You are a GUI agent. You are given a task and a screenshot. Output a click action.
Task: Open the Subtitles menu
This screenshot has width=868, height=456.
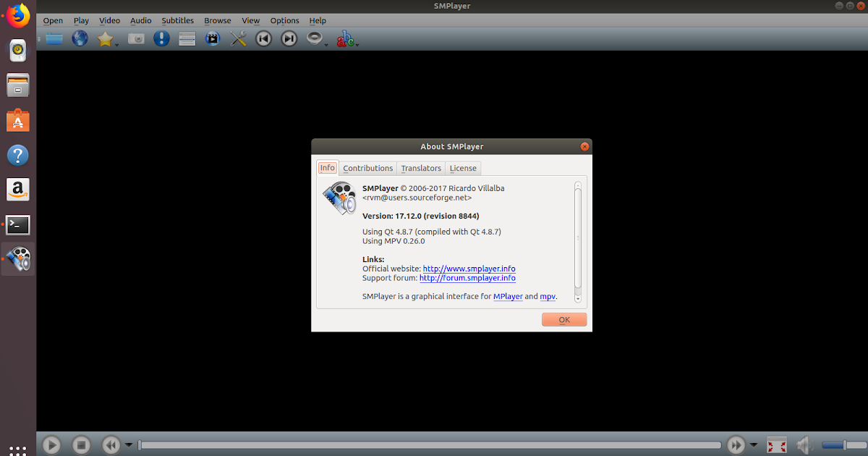pos(177,20)
